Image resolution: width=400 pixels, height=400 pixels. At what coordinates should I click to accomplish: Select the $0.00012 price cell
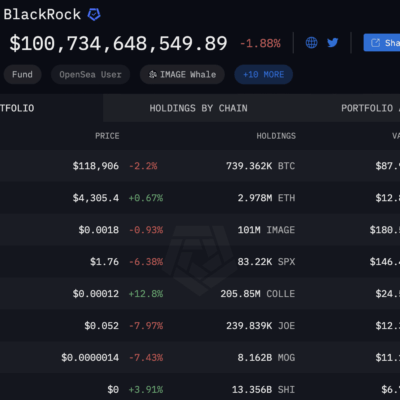tap(96, 294)
